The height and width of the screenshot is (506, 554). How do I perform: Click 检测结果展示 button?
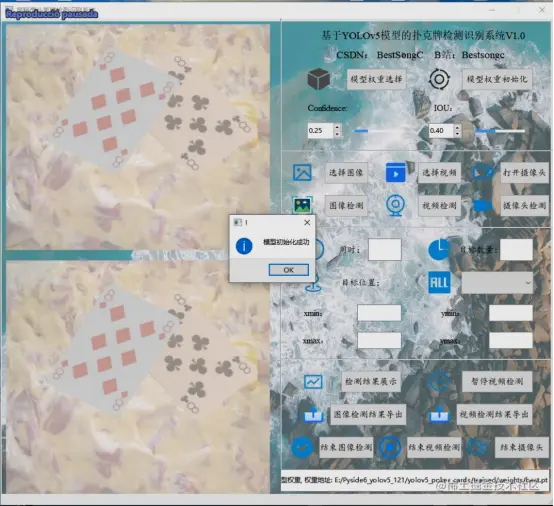[x=371, y=381]
